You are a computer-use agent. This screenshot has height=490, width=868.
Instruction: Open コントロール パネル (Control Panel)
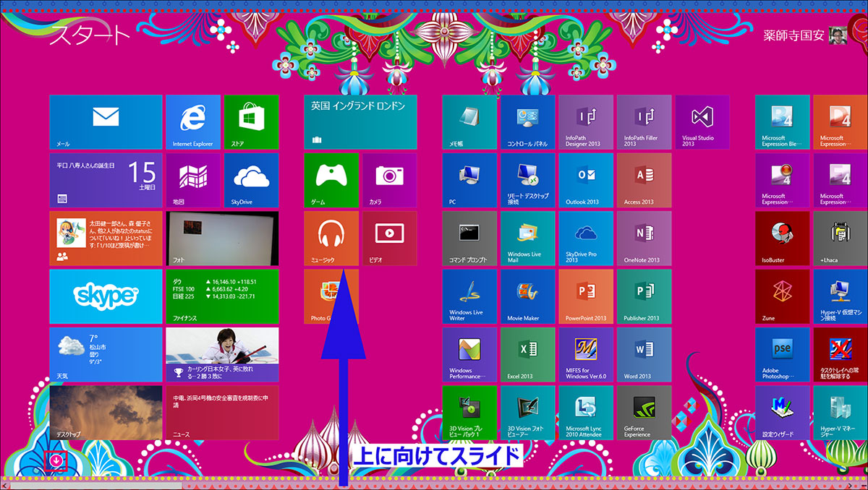[527, 122]
